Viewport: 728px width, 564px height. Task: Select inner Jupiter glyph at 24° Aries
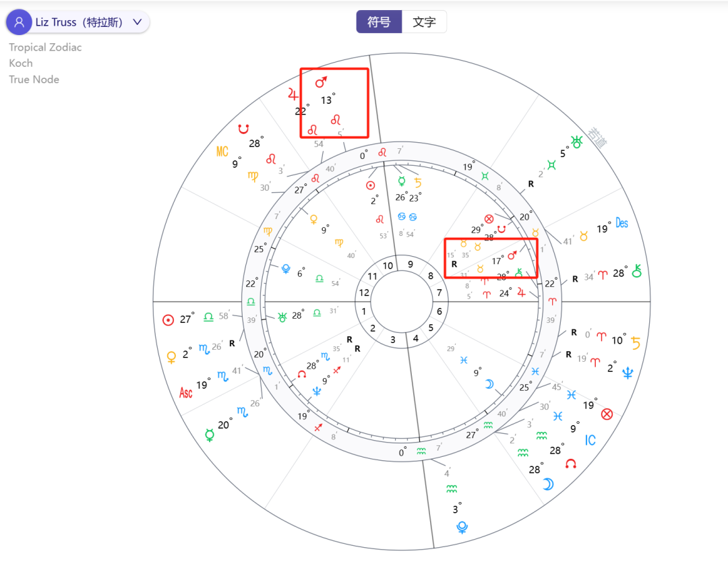point(521,292)
